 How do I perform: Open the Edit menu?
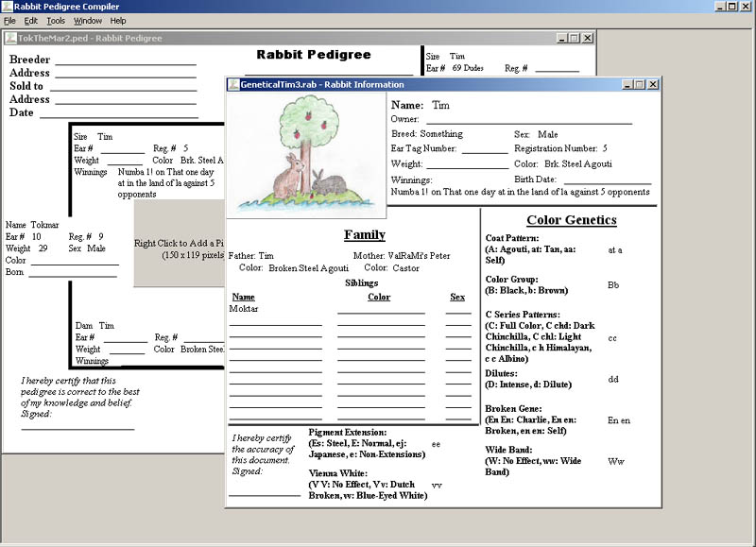(x=31, y=21)
